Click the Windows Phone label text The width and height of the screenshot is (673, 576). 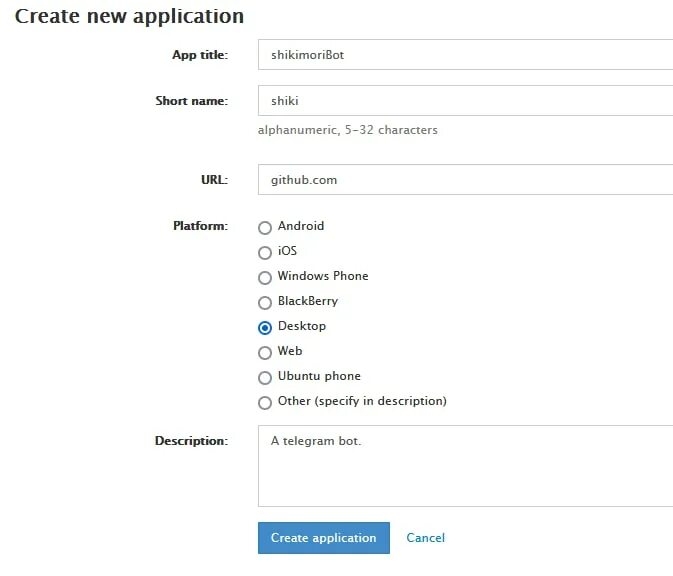(323, 276)
